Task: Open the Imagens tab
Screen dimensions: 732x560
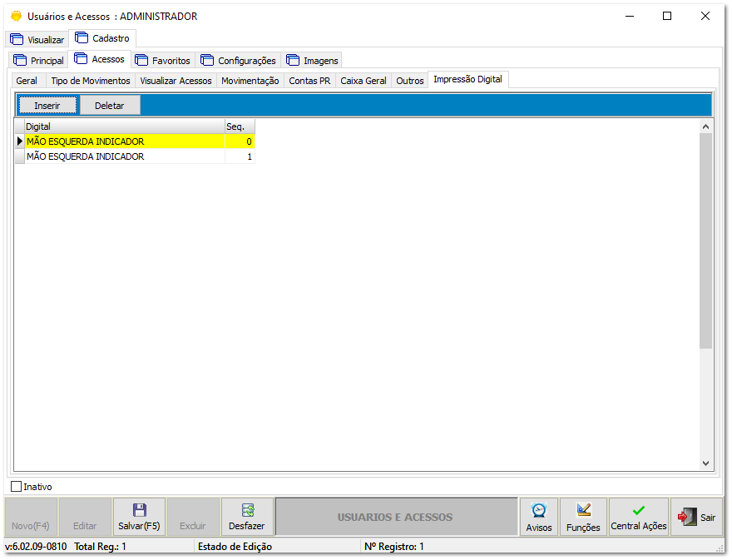Action: [x=313, y=60]
